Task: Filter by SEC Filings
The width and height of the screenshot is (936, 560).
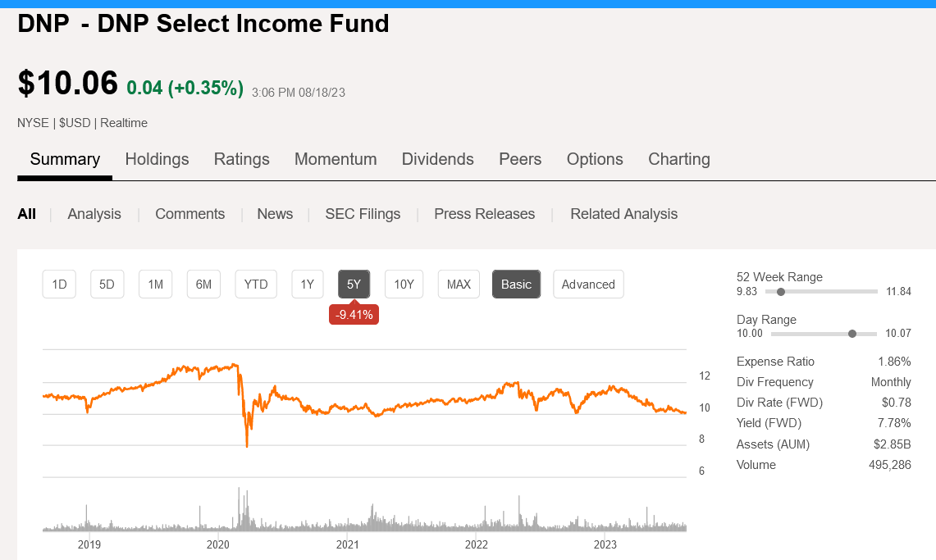Action: (x=363, y=214)
